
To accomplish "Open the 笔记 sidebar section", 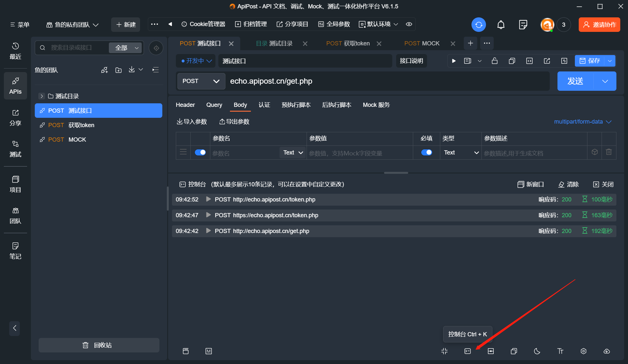I will coord(15,251).
